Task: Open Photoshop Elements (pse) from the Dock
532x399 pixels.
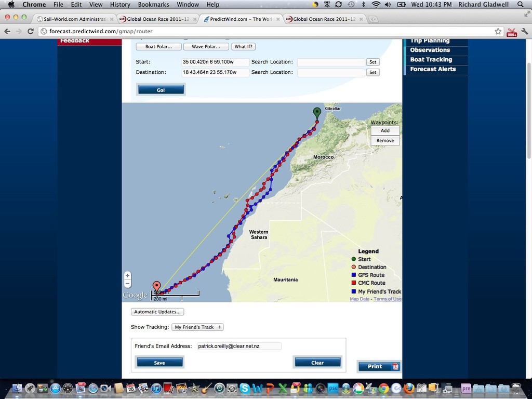Action: 333,388
